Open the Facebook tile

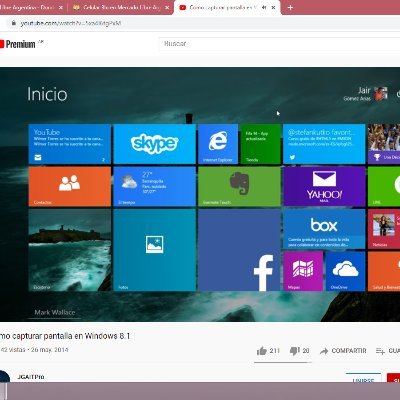239,250
